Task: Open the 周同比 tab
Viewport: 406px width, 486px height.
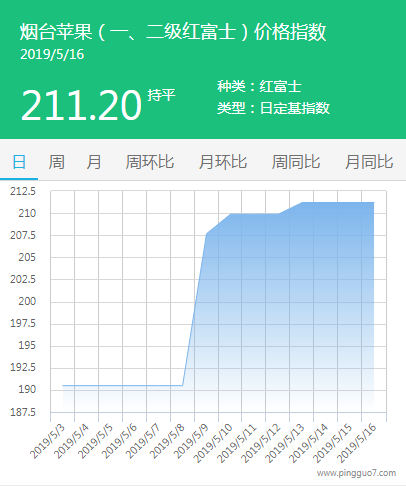Action: pyautogui.click(x=296, y=162)
